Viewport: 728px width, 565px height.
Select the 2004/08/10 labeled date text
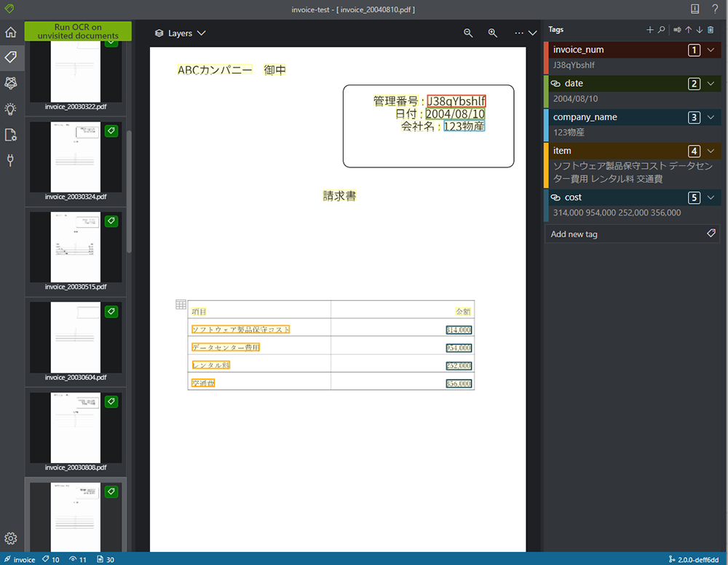[455, 114]
